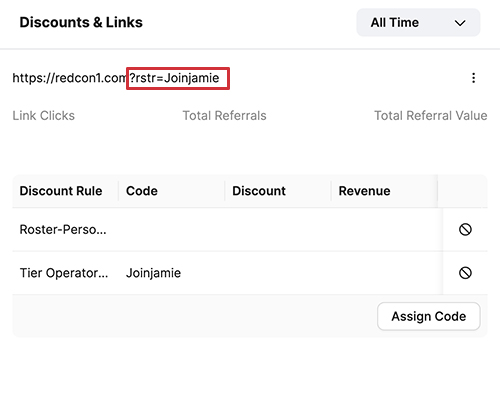Click the Code column header
The image size is (500, 400).
[x=142, y=191]
